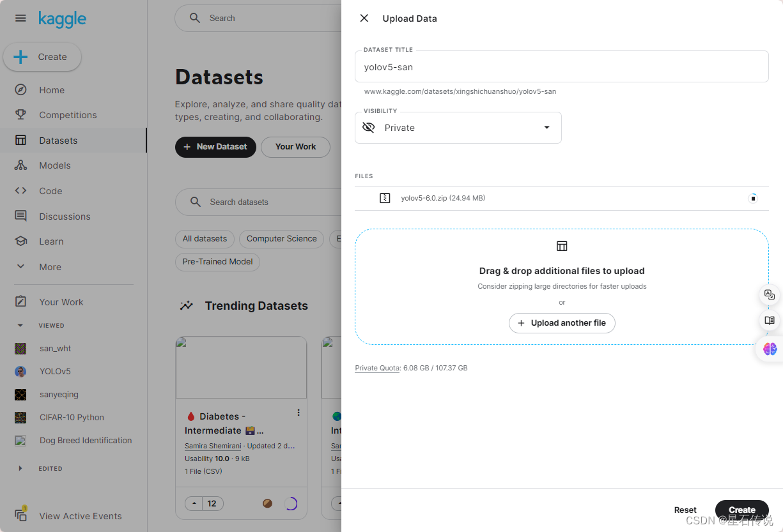Click the Reset button
This screenshot has width=783, height=532.
[685, 510]
